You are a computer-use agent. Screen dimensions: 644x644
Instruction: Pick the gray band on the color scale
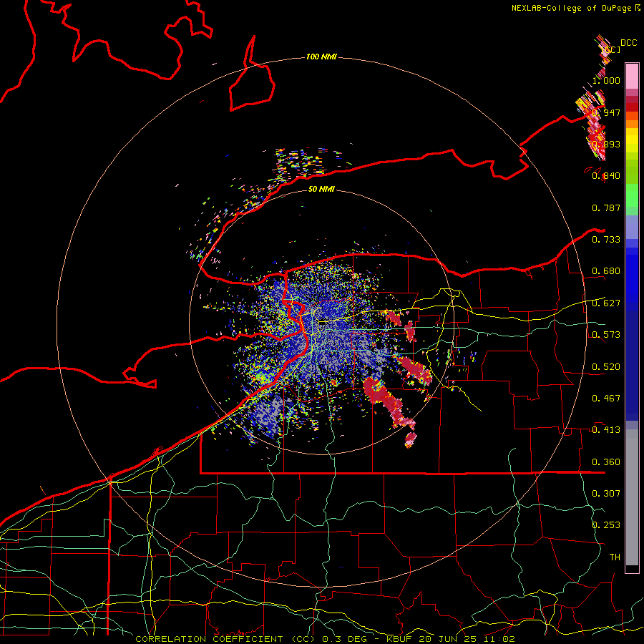click(632, 497)
